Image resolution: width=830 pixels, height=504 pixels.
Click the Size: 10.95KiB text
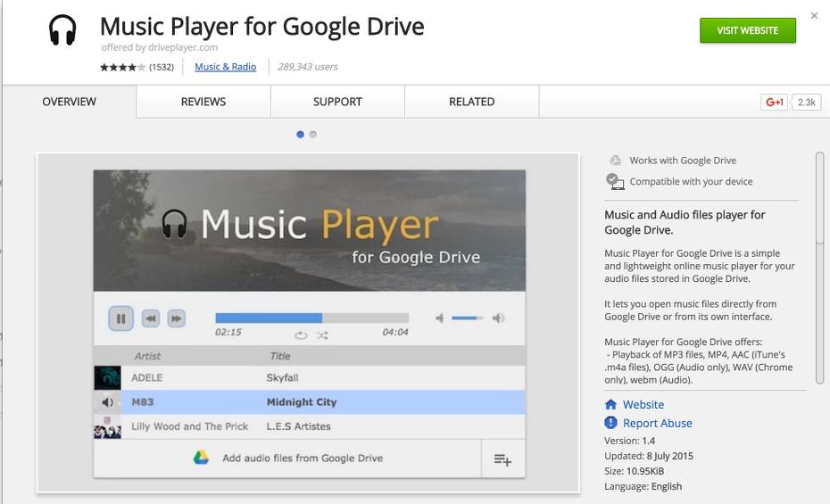[x=635, y=471]
